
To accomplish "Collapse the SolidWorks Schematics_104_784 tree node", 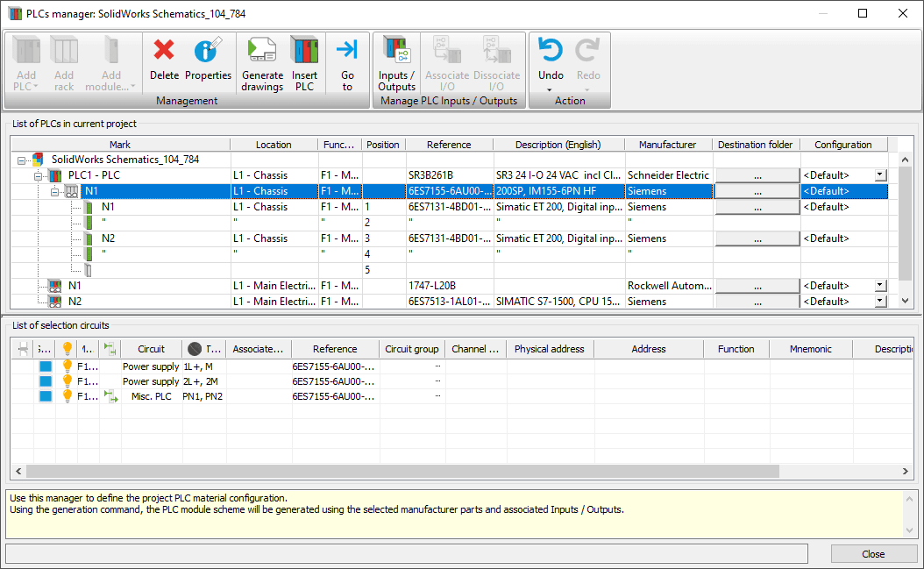I will point(22,160).
